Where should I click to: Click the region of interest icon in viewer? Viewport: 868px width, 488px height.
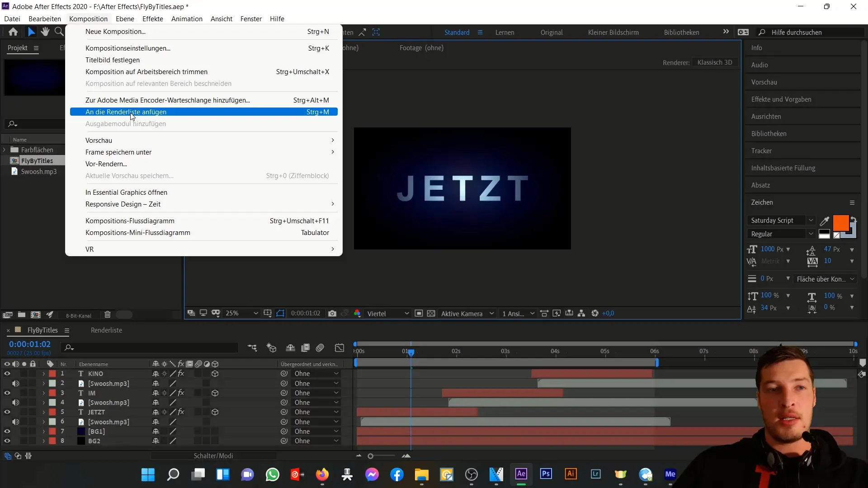(x=419, y=314)
